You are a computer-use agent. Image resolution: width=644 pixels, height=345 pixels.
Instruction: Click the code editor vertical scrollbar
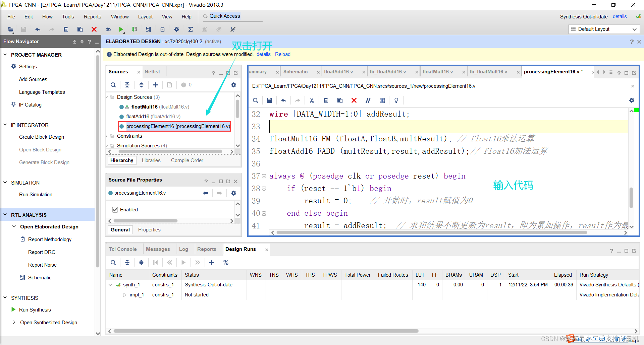tap(631, 198)
